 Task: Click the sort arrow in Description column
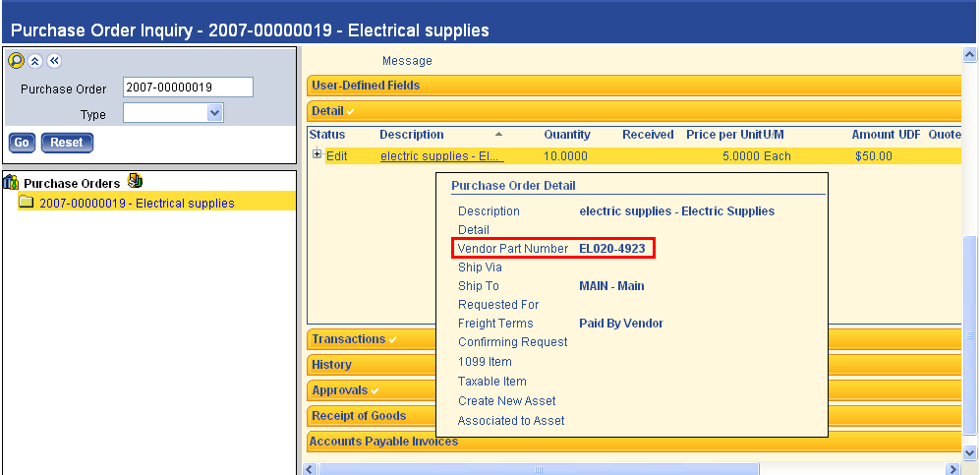tap(498, 134)
